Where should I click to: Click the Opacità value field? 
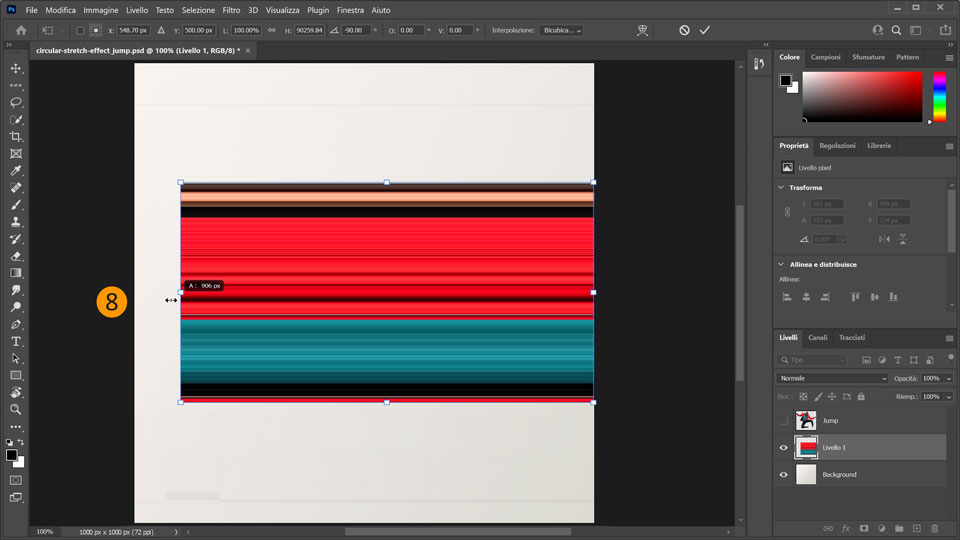point(930,379)
